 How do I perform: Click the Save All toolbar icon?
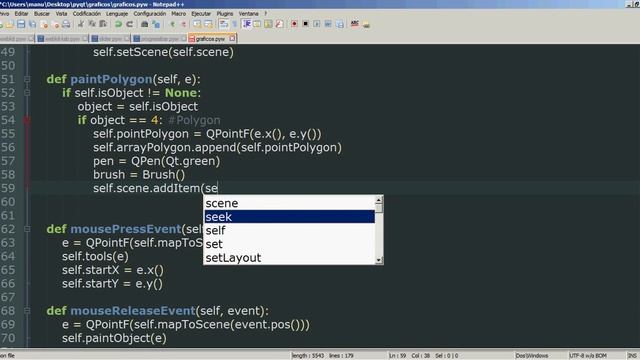click(x=32, y=24)
